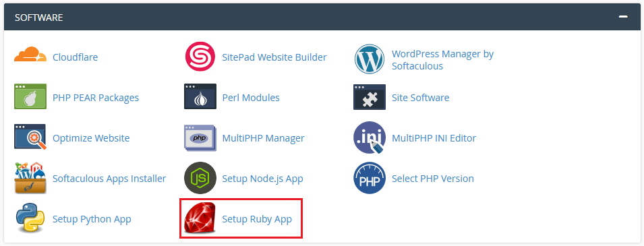Click the Site Software puzzle icon
Screen dimensions: 644x246
point(370,97)
